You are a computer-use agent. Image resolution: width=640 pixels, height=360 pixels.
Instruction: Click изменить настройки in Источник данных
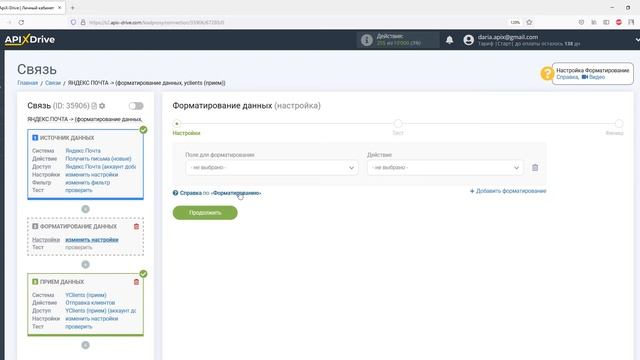click(x=91, y=175)
